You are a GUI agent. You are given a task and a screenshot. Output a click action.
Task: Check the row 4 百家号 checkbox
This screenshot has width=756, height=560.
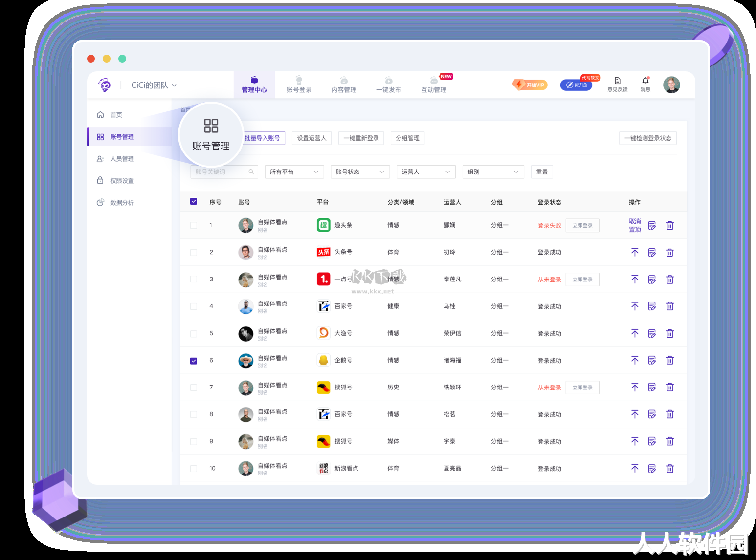click(x=194, y=306)
